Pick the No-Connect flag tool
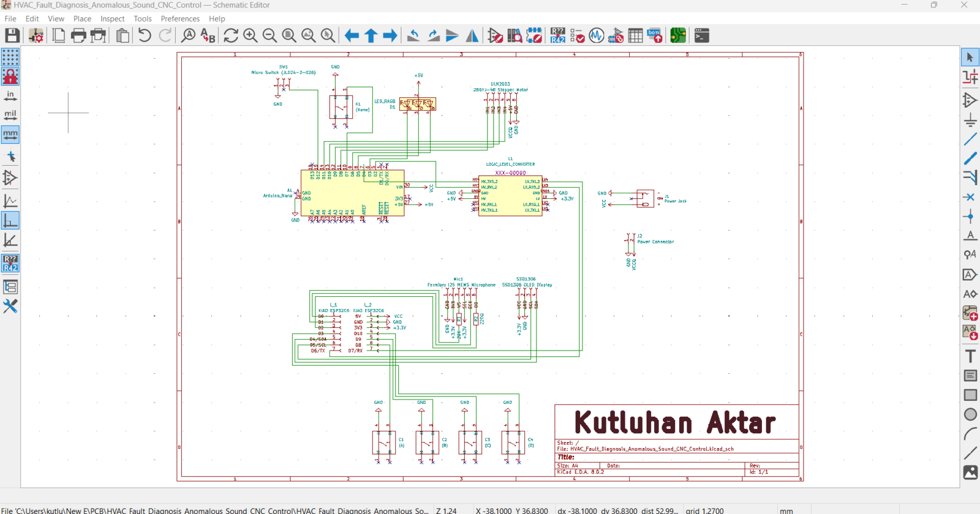The width and height of the screenshot is (980, 514). [x=970, y=197]
